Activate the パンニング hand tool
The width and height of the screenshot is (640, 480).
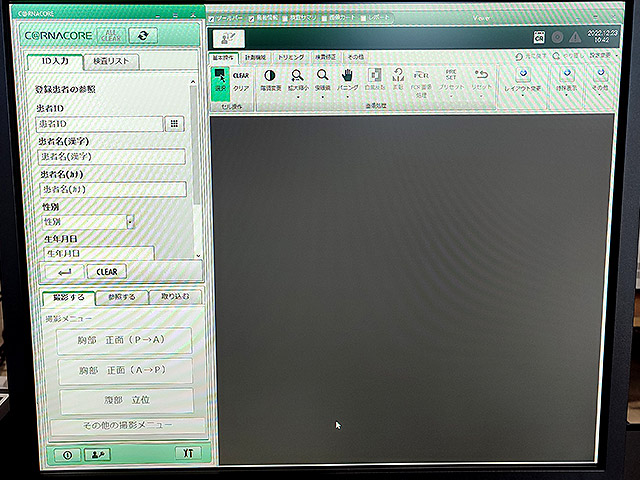pos(347,80)
